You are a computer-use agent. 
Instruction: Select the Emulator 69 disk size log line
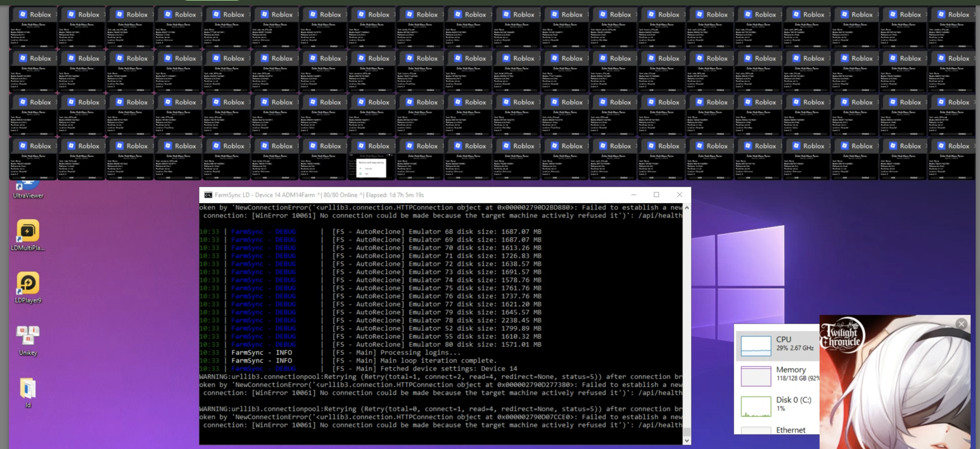point(370,240)
